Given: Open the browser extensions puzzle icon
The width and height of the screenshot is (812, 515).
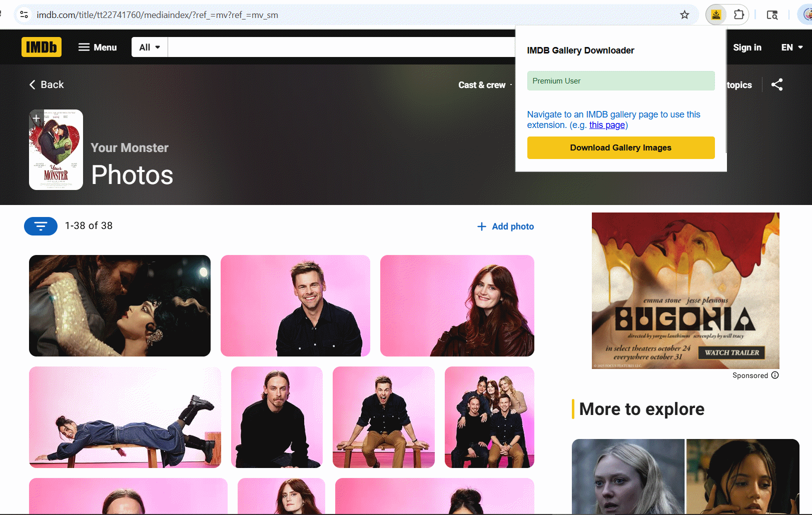Looking at the screenshot, I should [739, 15].
